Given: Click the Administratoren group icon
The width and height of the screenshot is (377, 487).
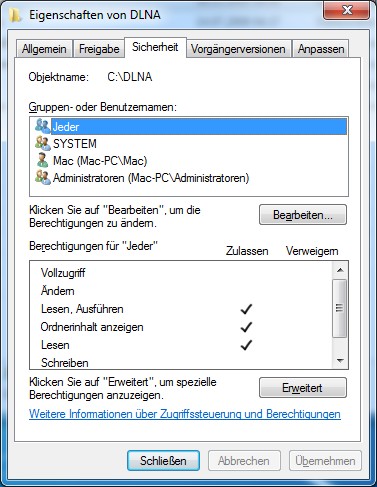Looking at the screenshot, I should click(x=42, y=177).
